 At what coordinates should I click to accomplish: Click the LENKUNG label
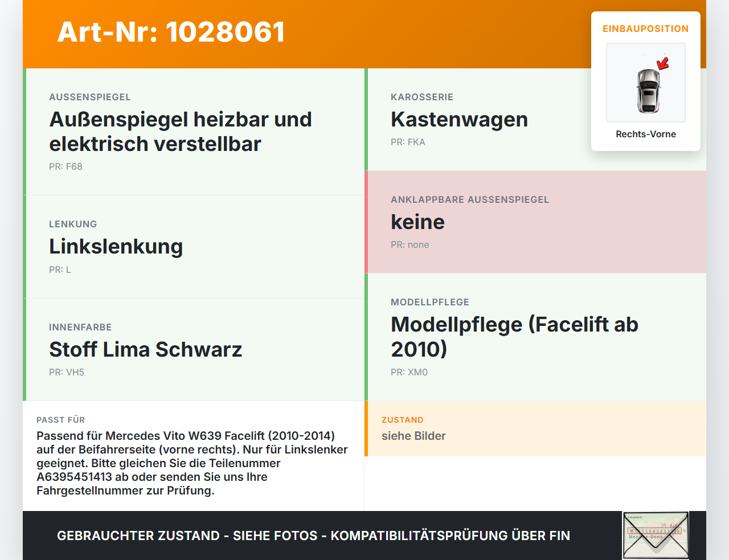[x=73, y=224]
